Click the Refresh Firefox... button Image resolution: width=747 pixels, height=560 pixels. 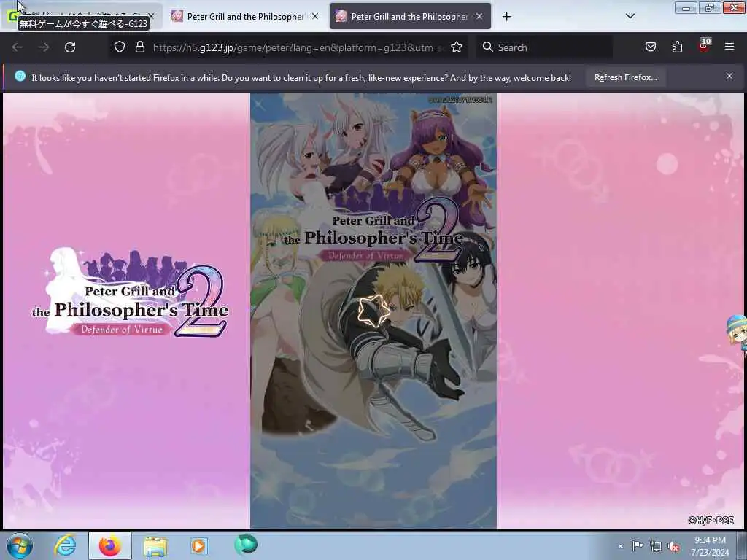(625, 77)
